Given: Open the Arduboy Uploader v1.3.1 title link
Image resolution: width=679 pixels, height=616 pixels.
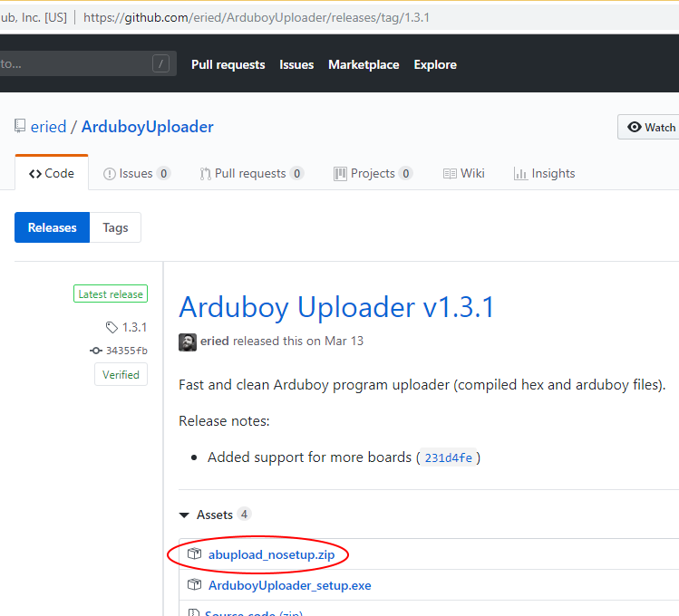Looking at the screenshot, I should pyautogui.click(x=336, y=307).
